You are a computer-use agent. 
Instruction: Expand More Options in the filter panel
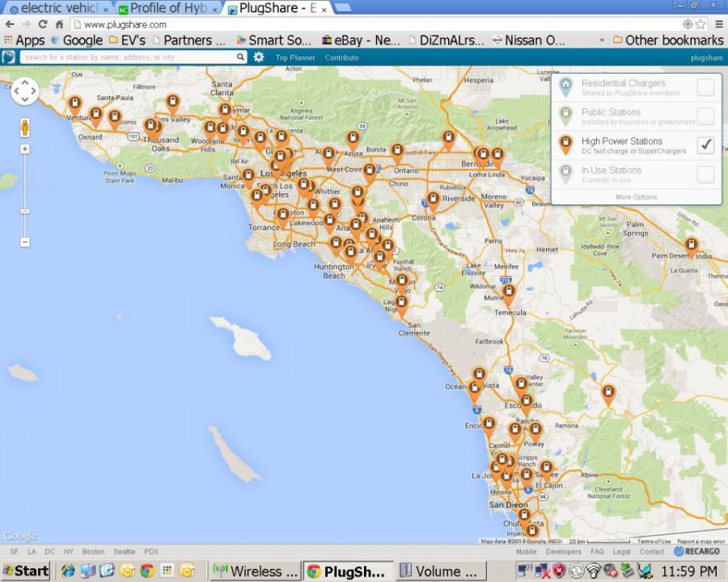(636, 196)
